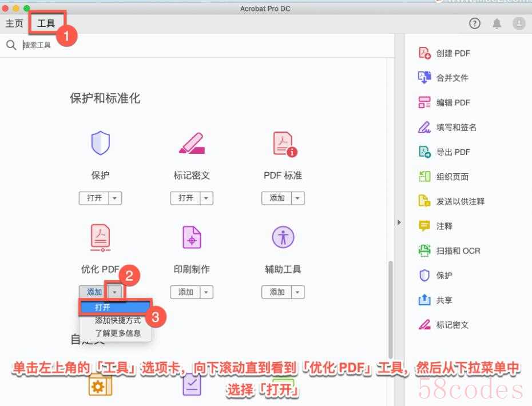532x406 pixels.
Task: Toggle the dropdown arrow under 优化 PDF
Action: (115, 292)
